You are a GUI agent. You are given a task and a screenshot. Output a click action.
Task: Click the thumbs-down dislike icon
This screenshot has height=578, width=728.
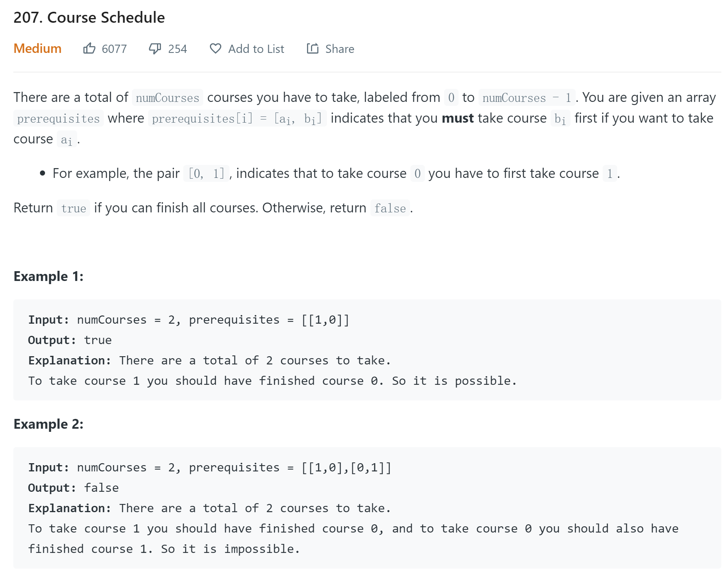click(155, 49)
